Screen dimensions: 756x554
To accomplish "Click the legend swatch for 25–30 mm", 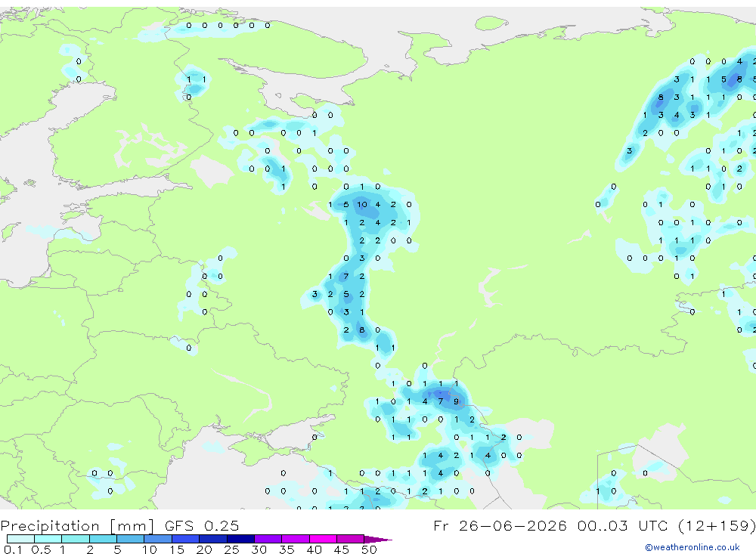I will tap(240, 539).
